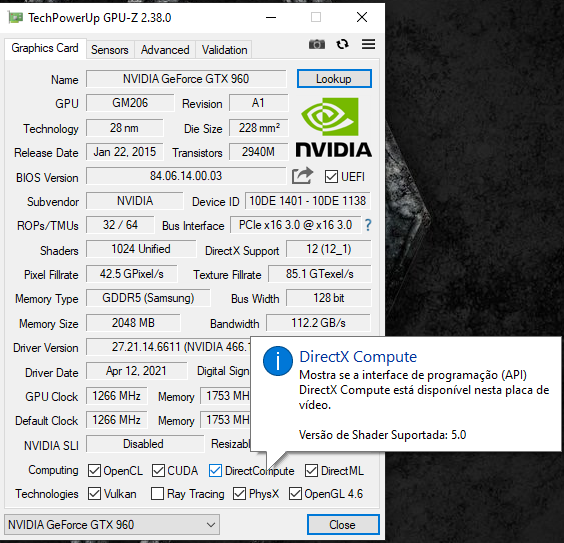Image resolution: width=564 pixels, height=543 pixels.
Task: Toggle the CUDA checkbox
Action: (x=158, y=470)
